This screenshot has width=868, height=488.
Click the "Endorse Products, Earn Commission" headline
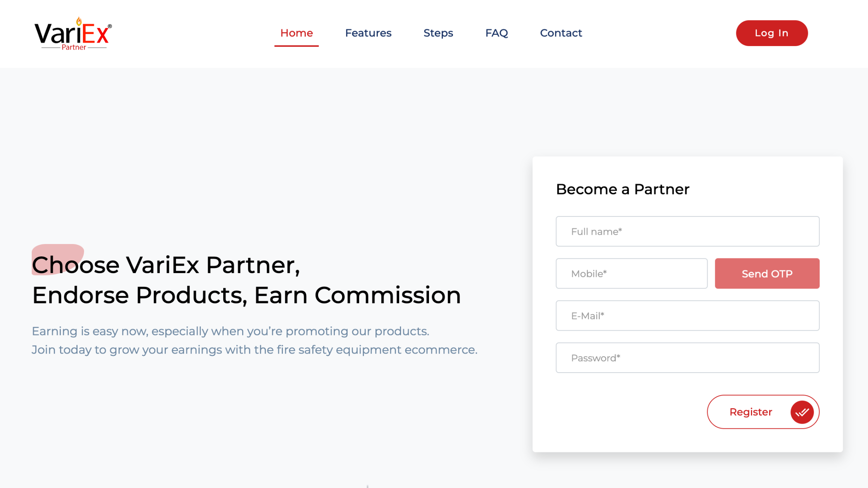246,296
